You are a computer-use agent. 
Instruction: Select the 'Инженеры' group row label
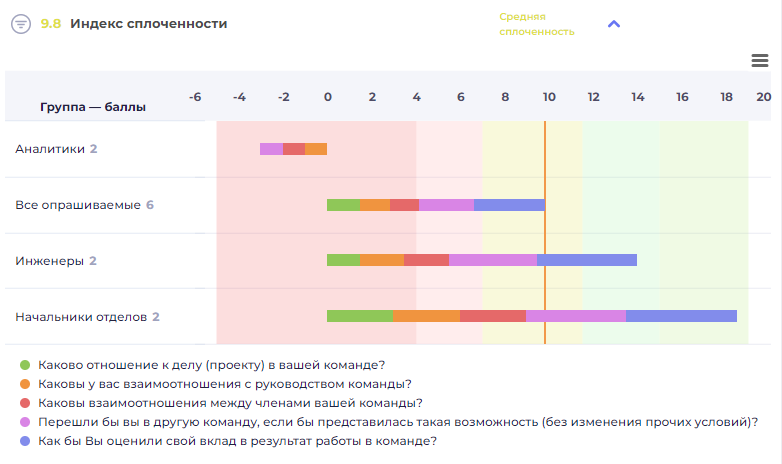(x=49, y=261)
